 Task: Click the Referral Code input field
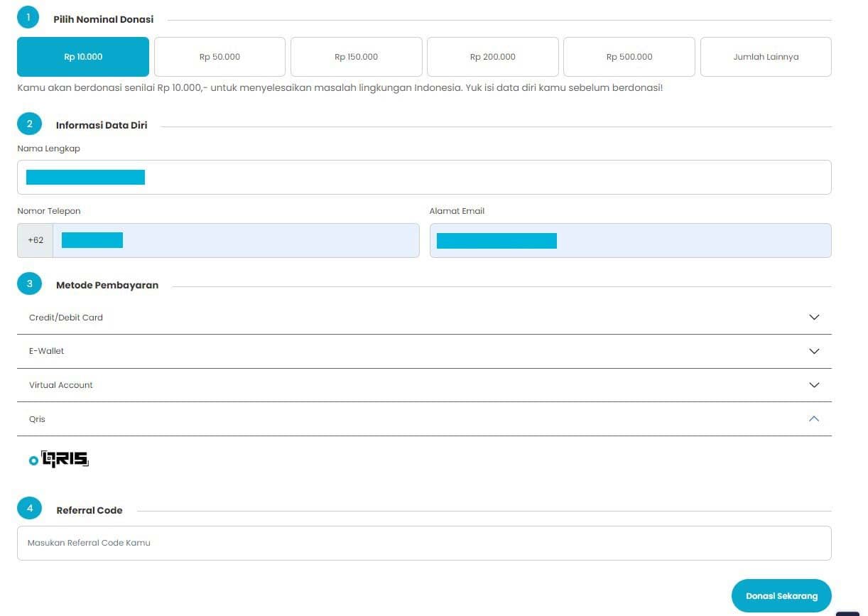[x=423, y=543]
